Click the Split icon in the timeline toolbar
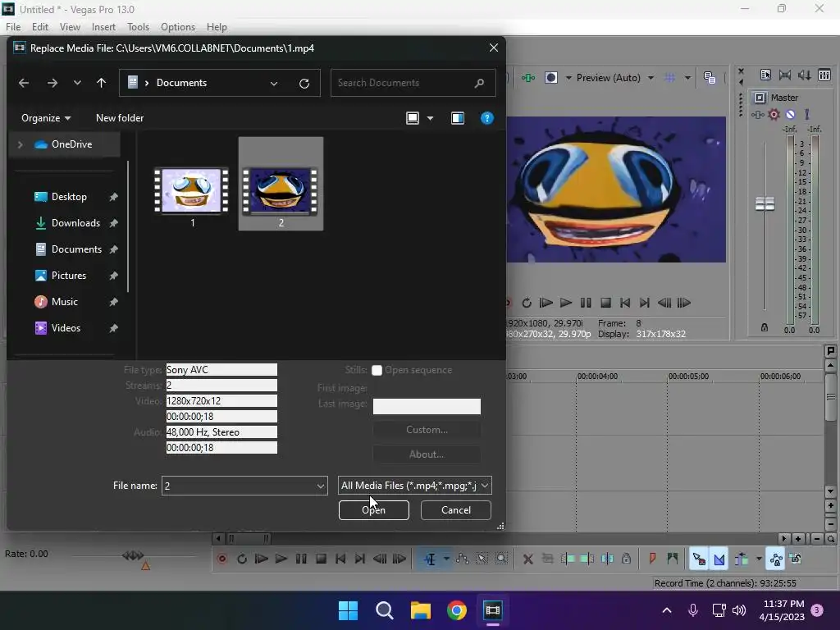 (607, 559)
